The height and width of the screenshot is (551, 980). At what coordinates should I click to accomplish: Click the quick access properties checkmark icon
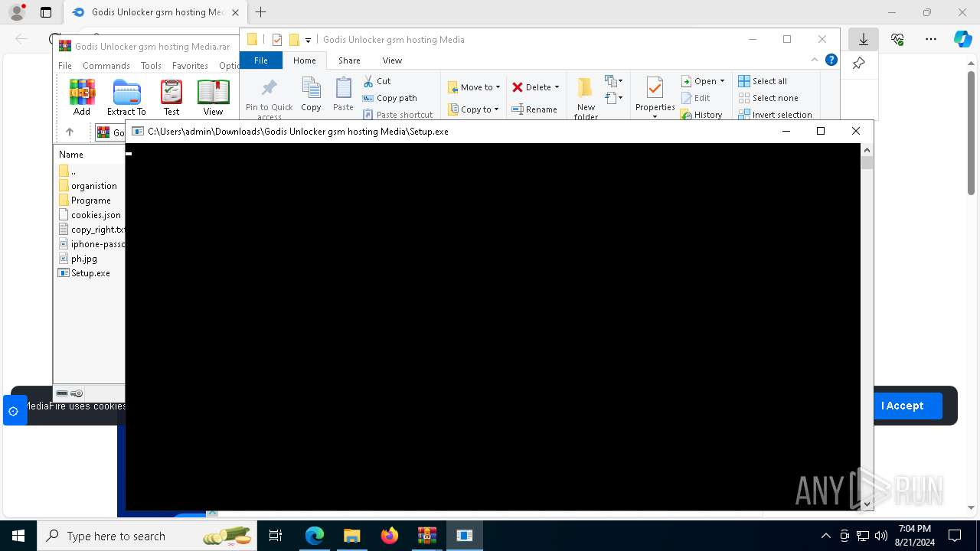tap(277, 40)
